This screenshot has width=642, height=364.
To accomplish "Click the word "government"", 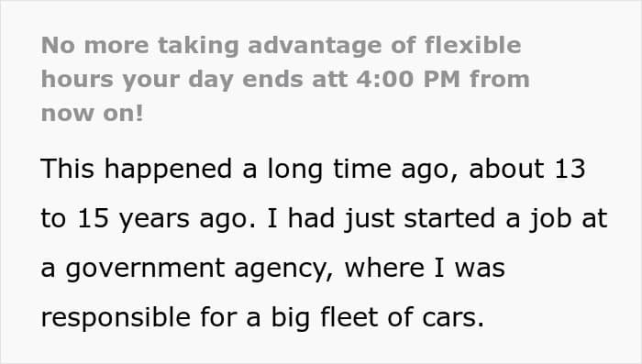I will (145, 270).
